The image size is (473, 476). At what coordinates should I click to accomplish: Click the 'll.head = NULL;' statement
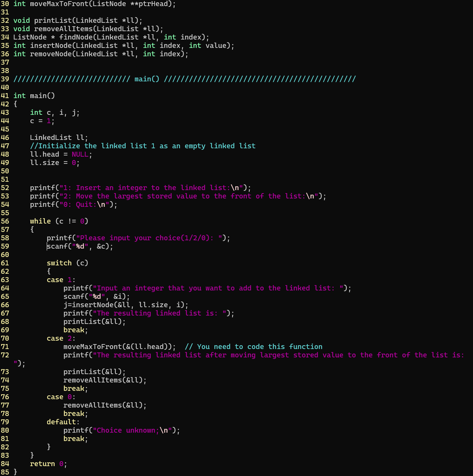point(61,154)
